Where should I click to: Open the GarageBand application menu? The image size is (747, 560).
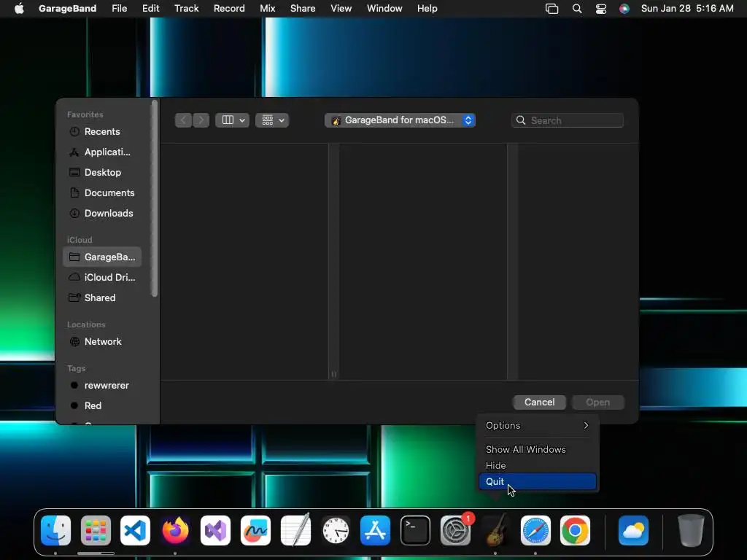tap(67, 9)
